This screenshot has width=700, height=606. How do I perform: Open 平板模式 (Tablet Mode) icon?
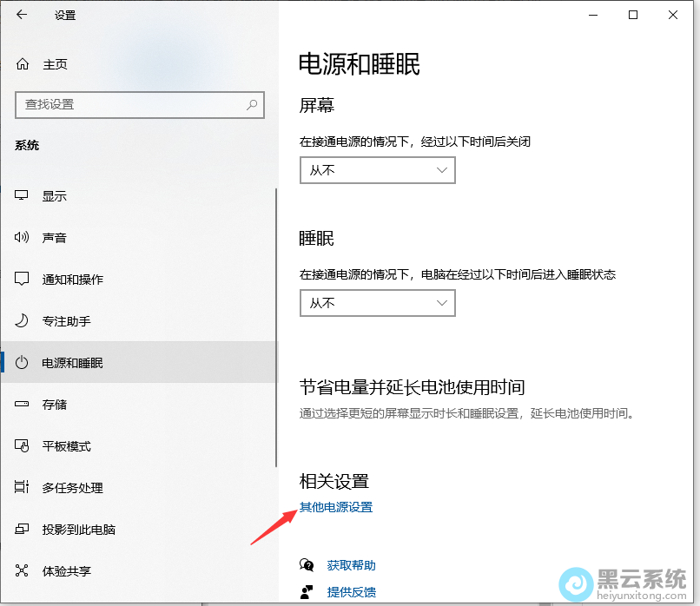point(23,445)
